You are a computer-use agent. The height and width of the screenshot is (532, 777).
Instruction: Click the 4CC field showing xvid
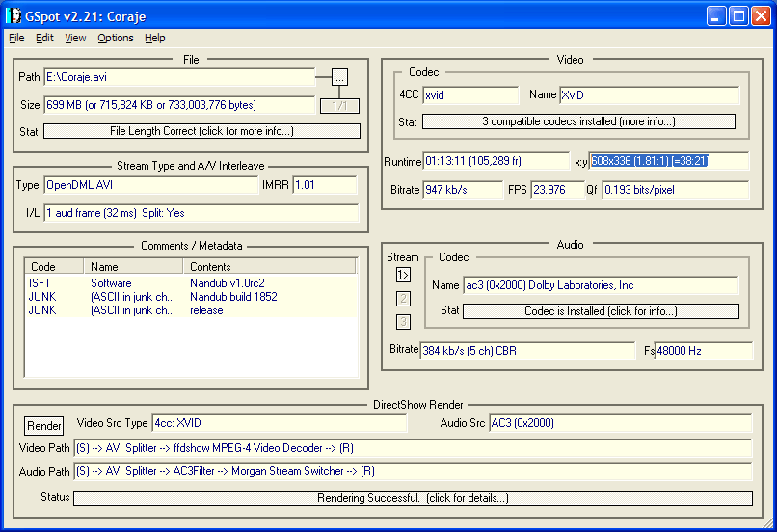click(470, 95)
